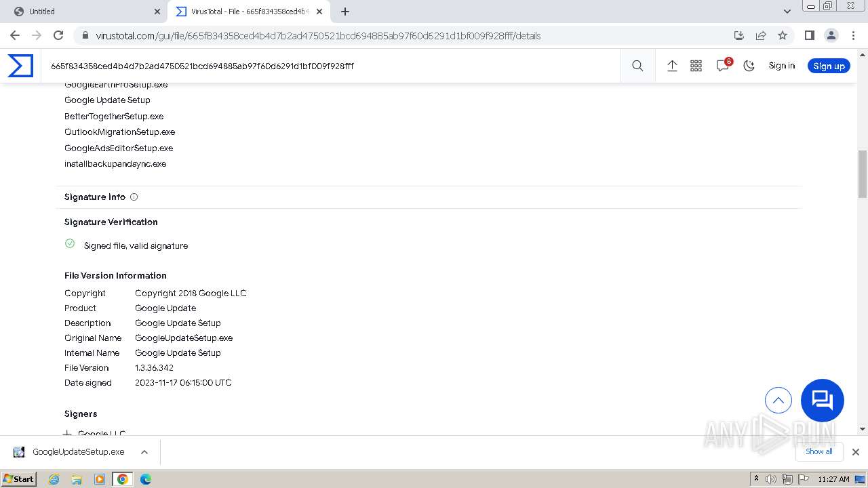868x488 pixels.
Task: Toggle the browser side panel icon
Action: (809, 35)
